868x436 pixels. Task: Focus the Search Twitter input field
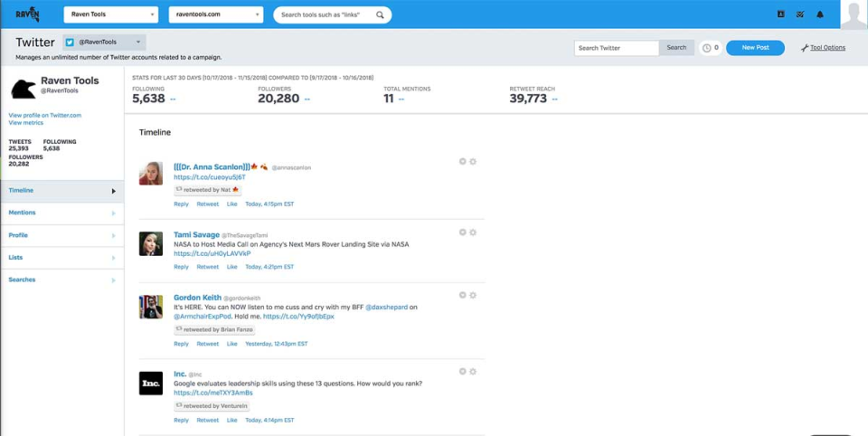[617, 48]
